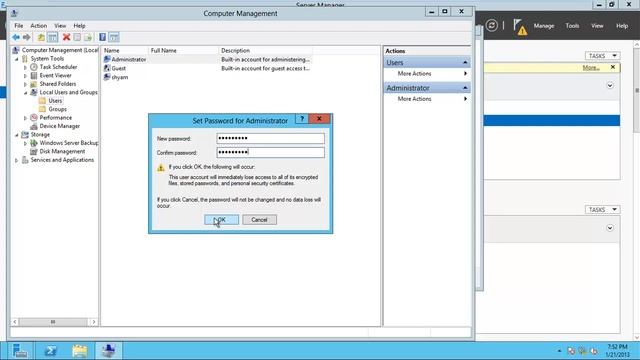Click the Full Name column header
The image size is (640, 360).
[183, 51]
